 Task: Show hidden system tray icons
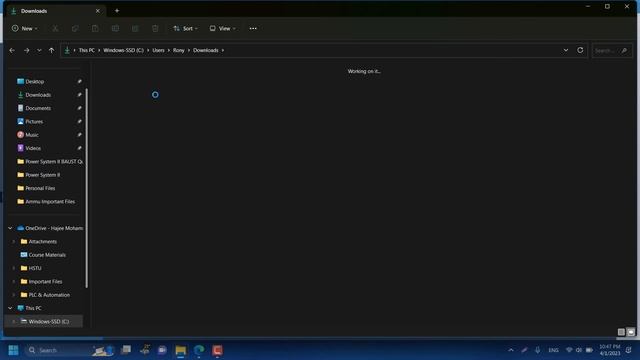[x=511, y=350]
